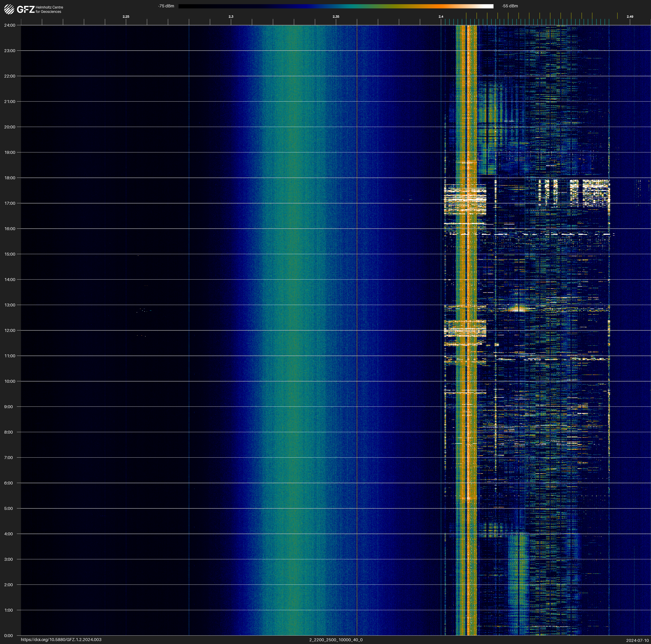The height and width of the screenshot is (644, 651).
Task: Open the doi.org GFZ dataset link
Action: pos(61,640)
